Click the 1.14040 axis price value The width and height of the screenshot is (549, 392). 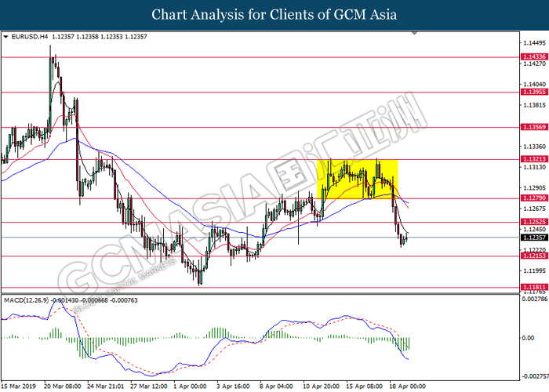tap(534, 85)
